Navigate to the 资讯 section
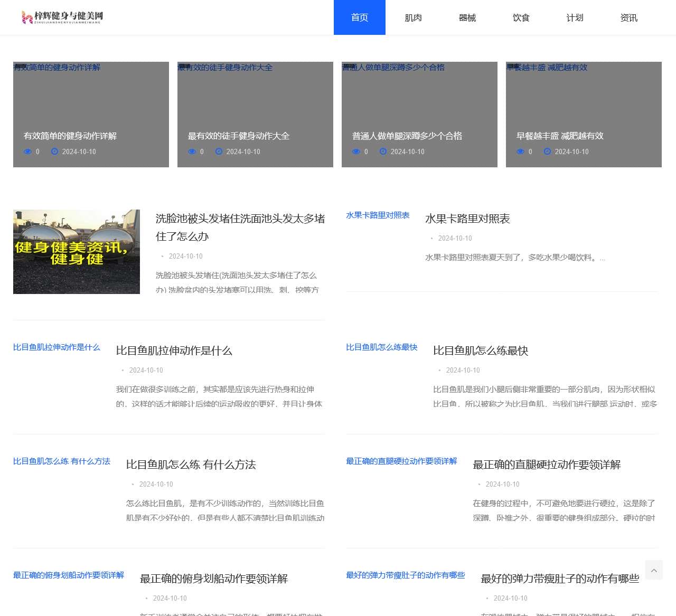The image size is (676, 616). click(x=628, y=17)
